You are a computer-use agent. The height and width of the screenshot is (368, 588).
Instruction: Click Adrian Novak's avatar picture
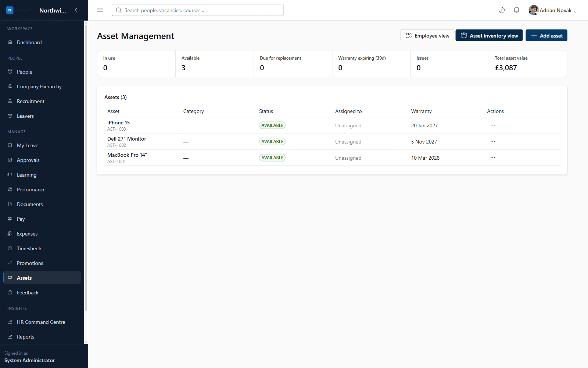[x=533, y=10]
